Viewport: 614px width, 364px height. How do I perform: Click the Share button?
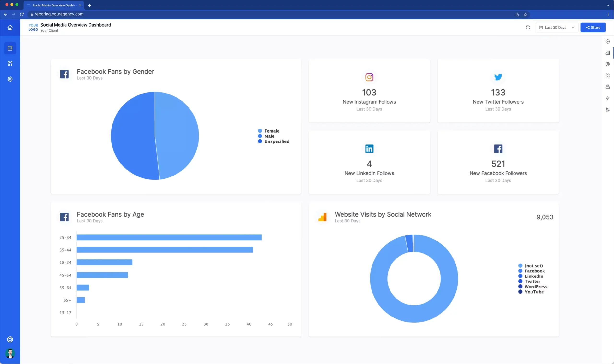point(593,28)
